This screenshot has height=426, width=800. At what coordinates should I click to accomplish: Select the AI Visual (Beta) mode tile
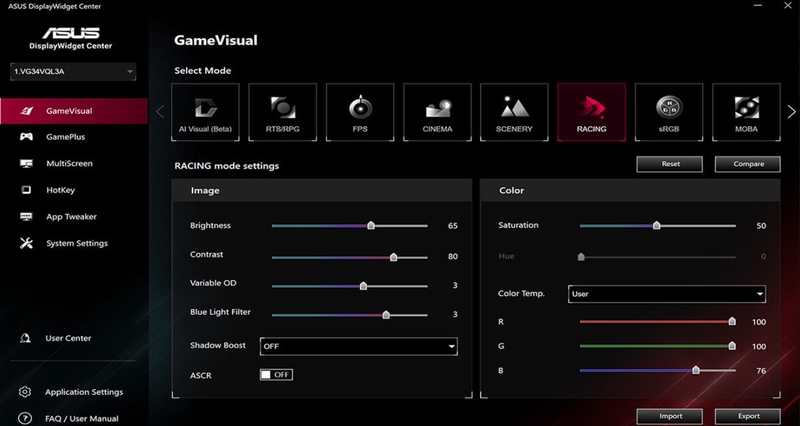click(205, 112)
